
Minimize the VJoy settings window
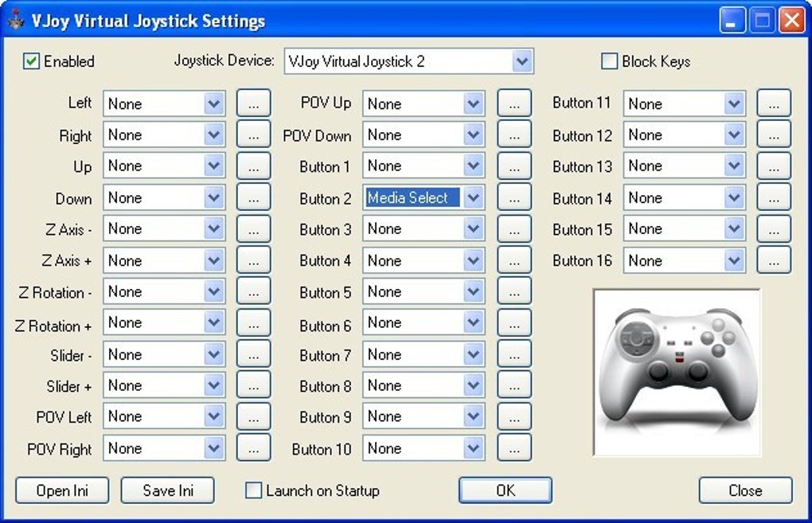[x=732, y=21]
